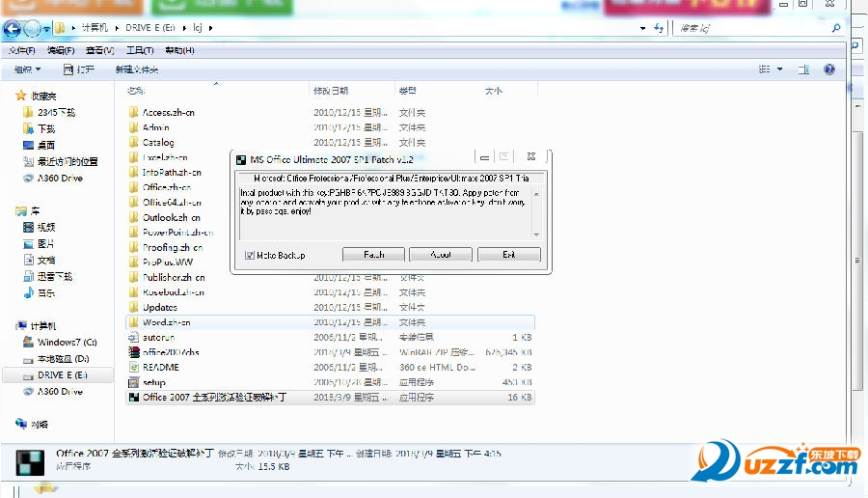Click the 打开 toolbar button
The width and height of the screenshot is (868, 498).
(x=79, y=69)
